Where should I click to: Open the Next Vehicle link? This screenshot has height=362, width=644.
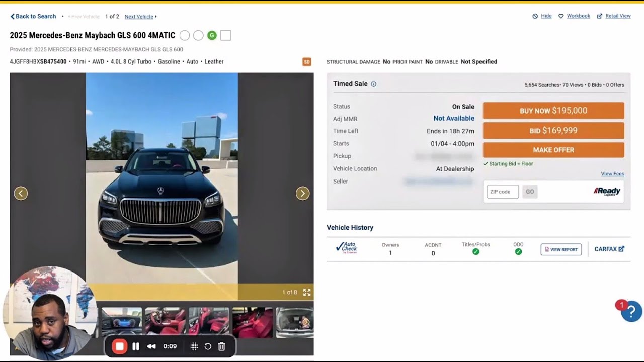141,17
